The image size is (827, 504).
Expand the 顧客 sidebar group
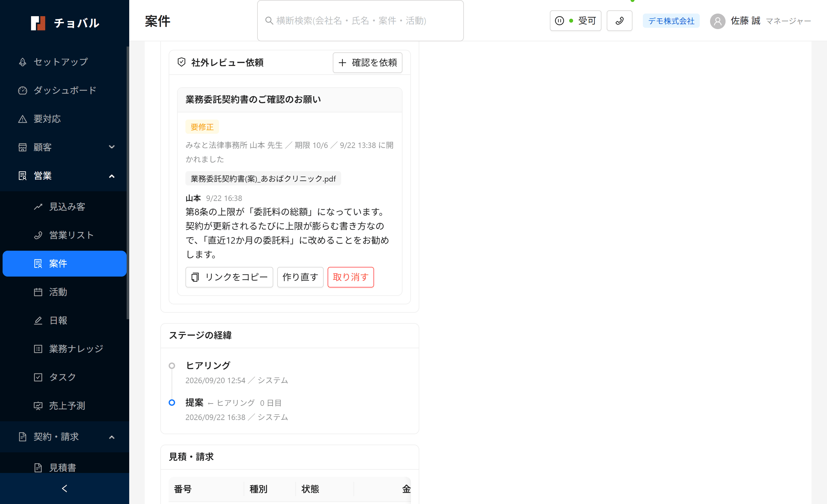[x=64, y=147]
